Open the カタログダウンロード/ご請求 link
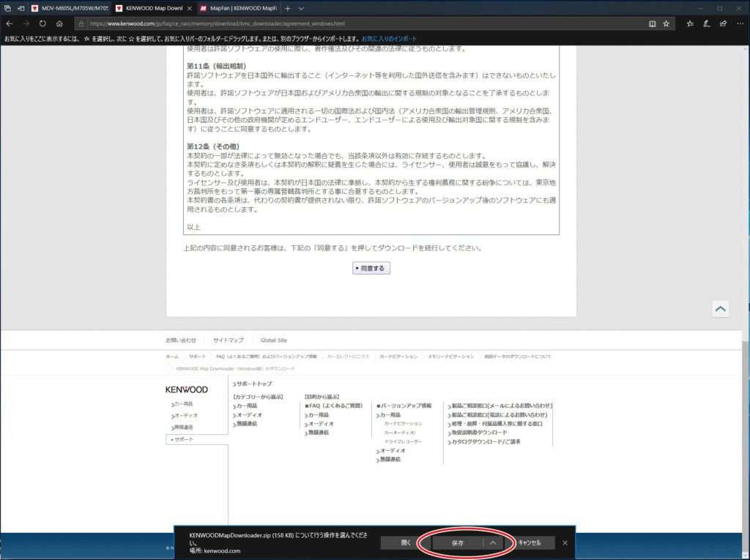 coord(484,442)
